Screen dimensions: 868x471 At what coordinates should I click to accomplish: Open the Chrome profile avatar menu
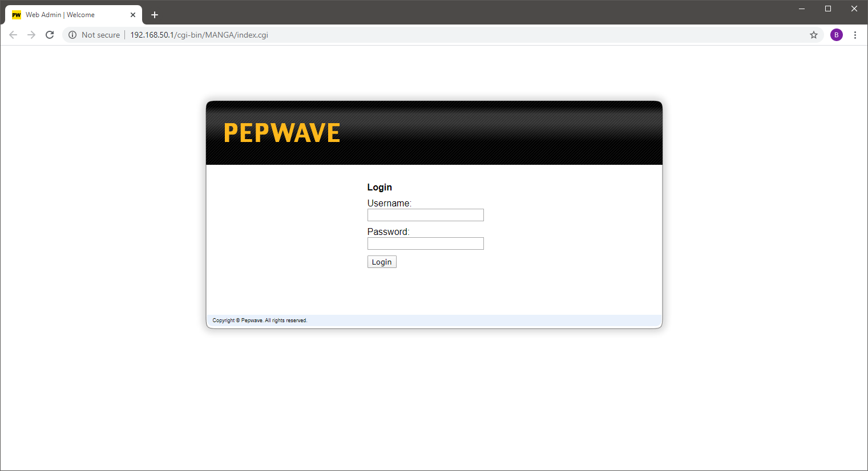point(837,35)
